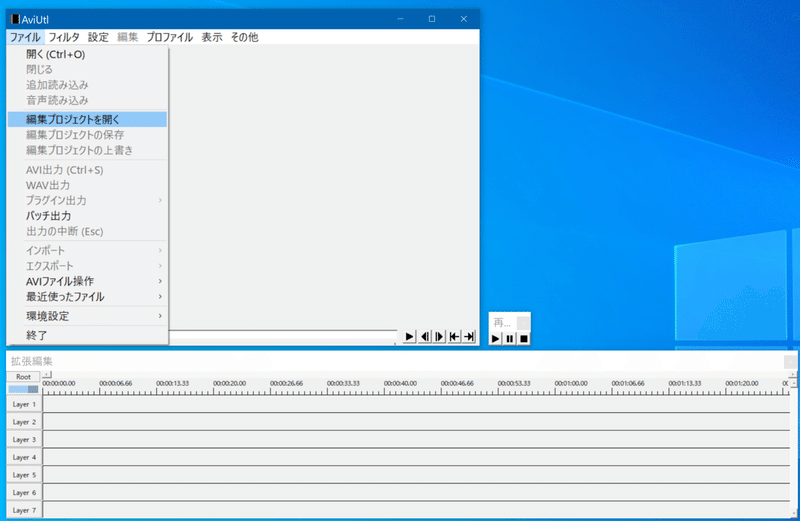Open the 表示 menu

212,37
